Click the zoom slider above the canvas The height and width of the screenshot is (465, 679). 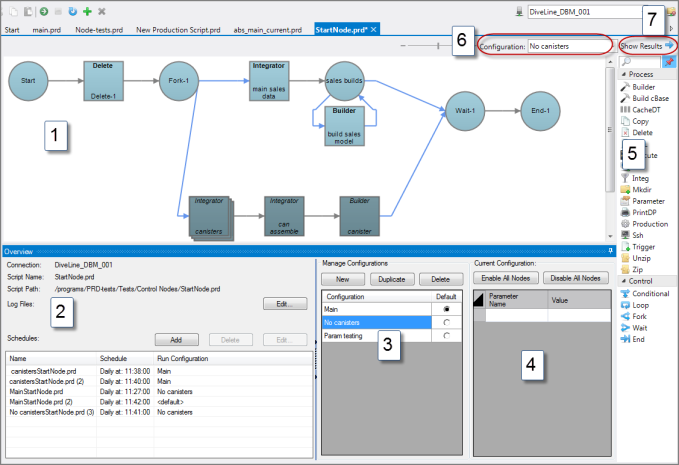click(437, 46)
